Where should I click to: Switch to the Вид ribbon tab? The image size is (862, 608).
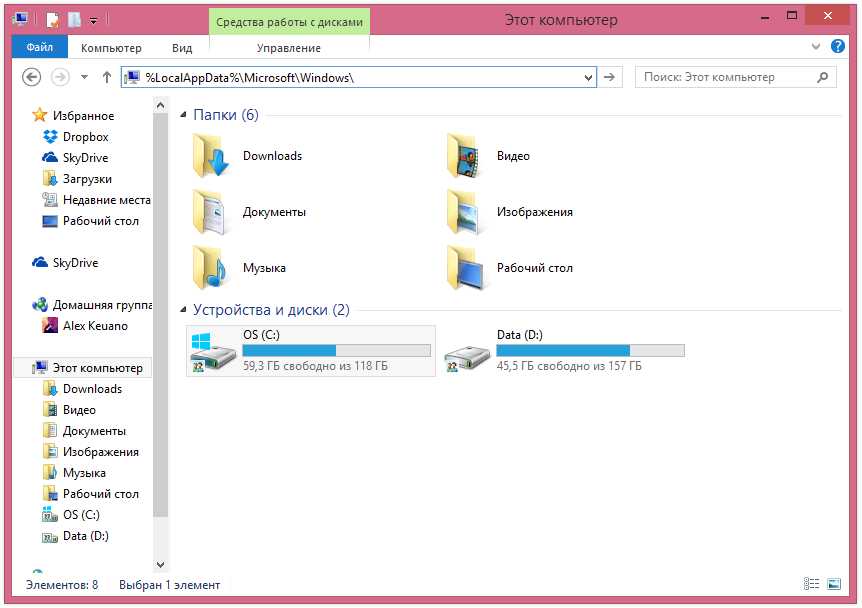tap(182, 48)
